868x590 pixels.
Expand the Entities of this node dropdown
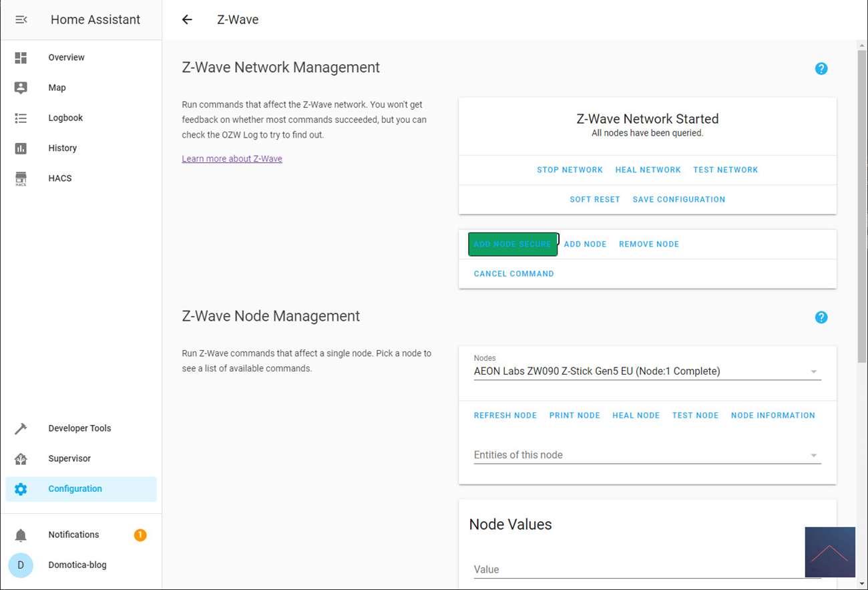click(x=813, y=455)
